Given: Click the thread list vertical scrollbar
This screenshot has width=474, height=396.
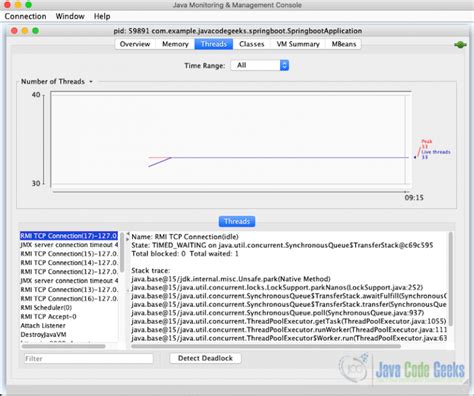Looking at the screenshot, I should click(x=122, y=253).
